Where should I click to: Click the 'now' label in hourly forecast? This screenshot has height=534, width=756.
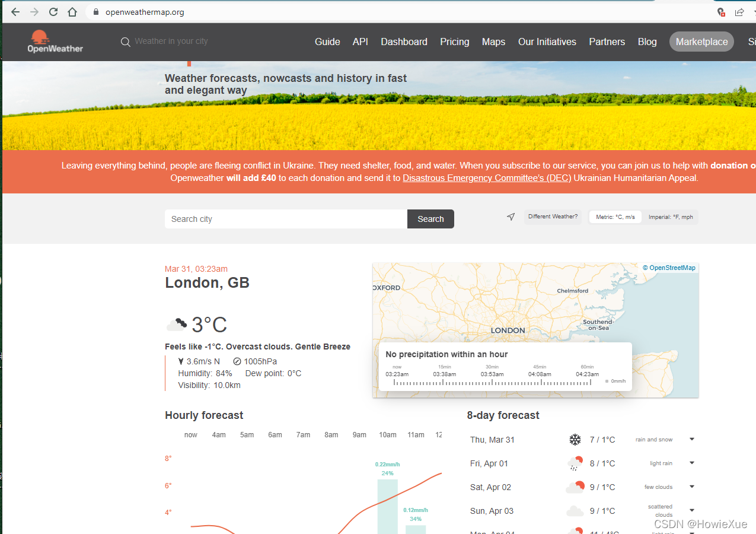(x=190, y=435)
